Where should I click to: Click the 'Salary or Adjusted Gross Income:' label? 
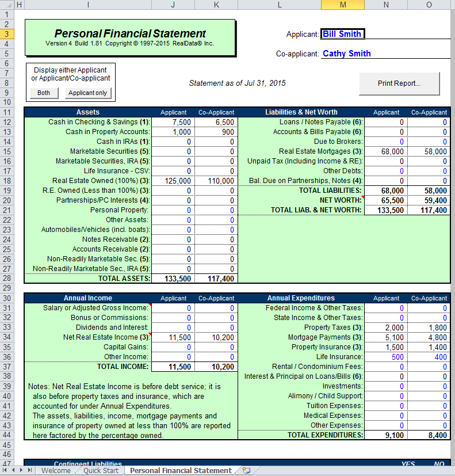[95, 308]
